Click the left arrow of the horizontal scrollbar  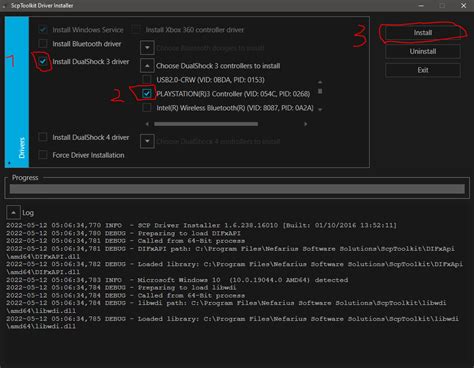coord(148,124)
